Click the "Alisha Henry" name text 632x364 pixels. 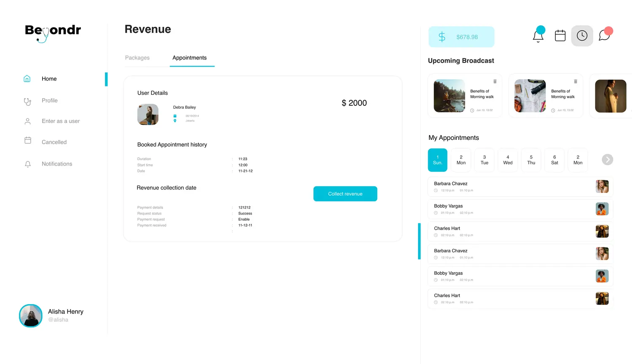click(66, 312)
